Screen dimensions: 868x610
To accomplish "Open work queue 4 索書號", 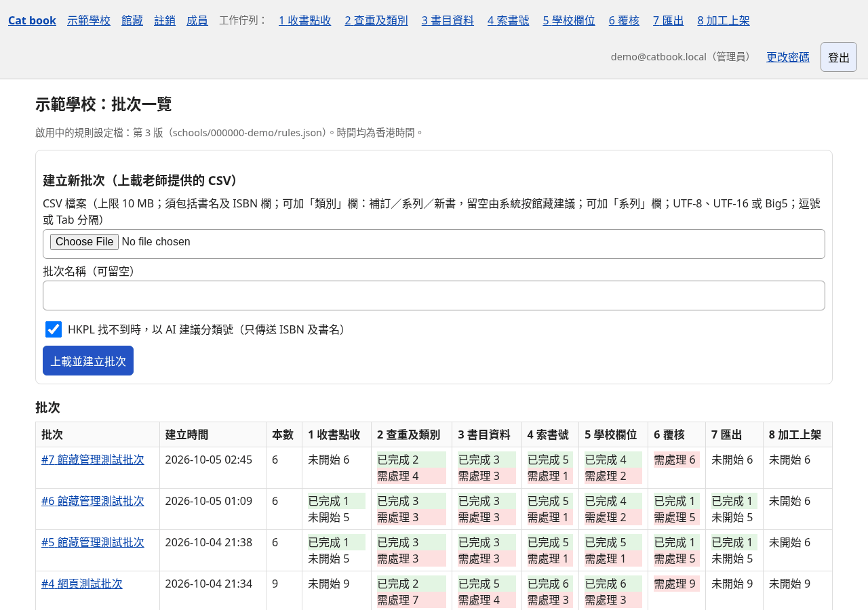I will [x=509, y=20].
